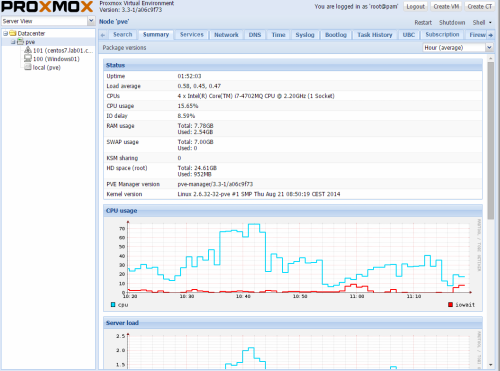
Task: Click the Package versions button
Action: pos(124,48)
